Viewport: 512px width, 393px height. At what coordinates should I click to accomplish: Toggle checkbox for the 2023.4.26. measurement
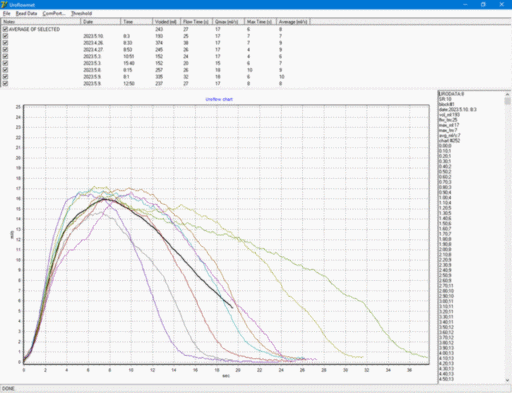(5, 43)
